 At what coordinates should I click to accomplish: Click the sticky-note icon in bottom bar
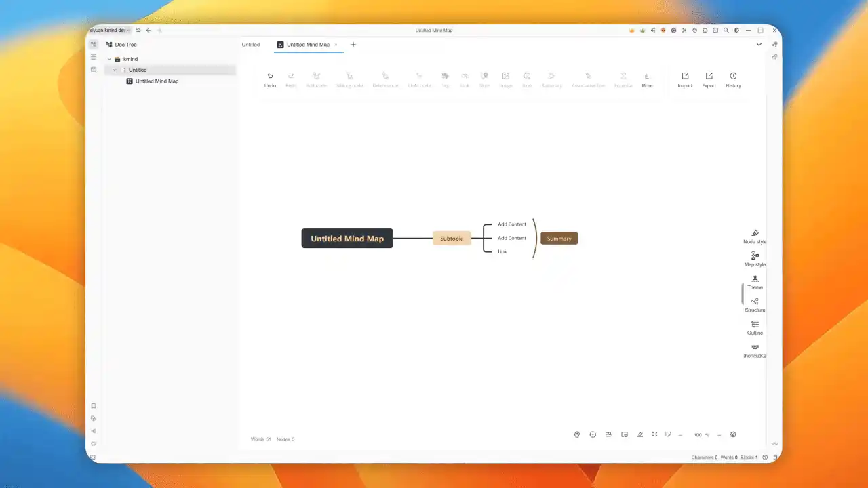click(x=668, y=434)
